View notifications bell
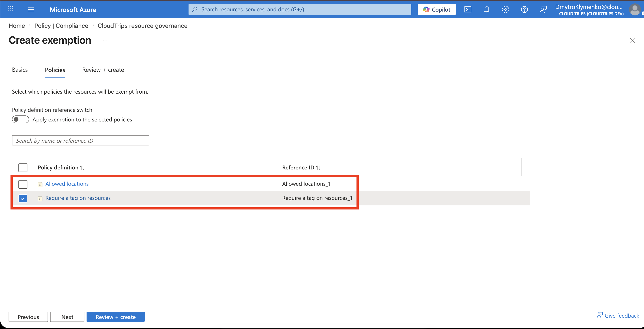The width and height of the screenshot is (644, 329). (x=487, y=9)
